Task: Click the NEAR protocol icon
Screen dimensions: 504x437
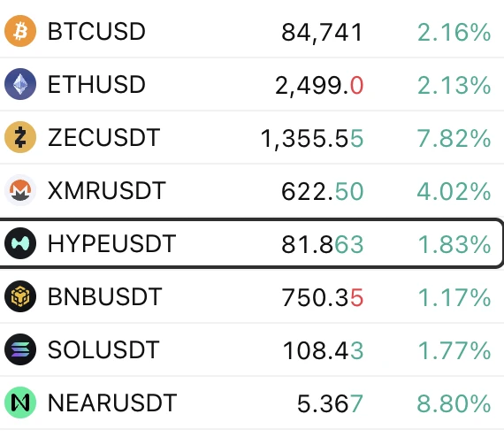Action: (20, 402)
